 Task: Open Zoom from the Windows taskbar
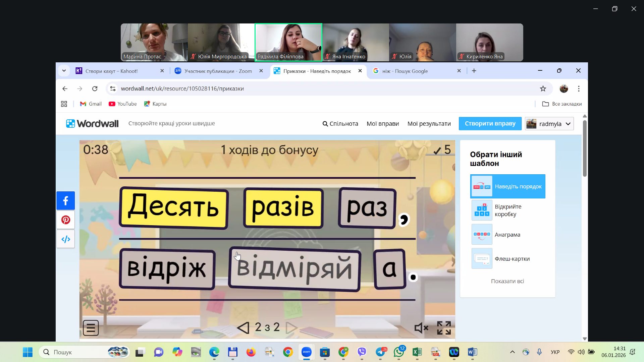pos(306,352)
